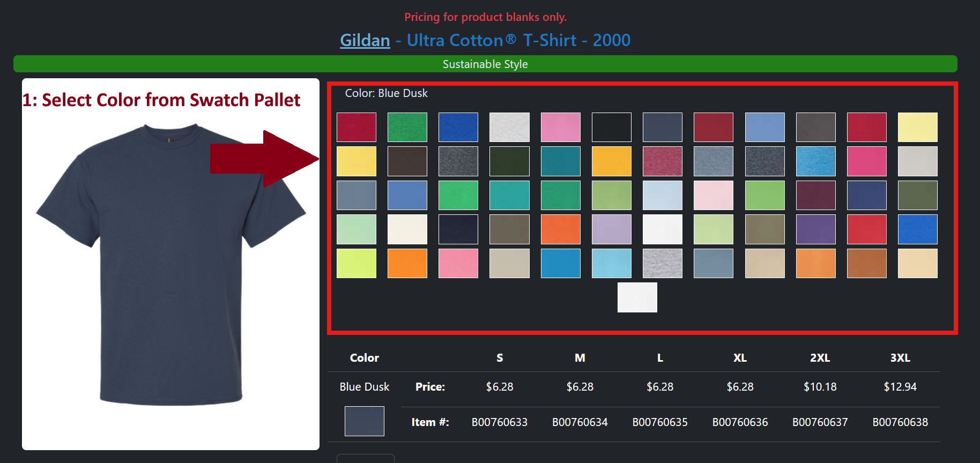This screenshot has height=463, width=980.
Task: Select the burnt brown-orange swatch
Action: tap(867, 263)
